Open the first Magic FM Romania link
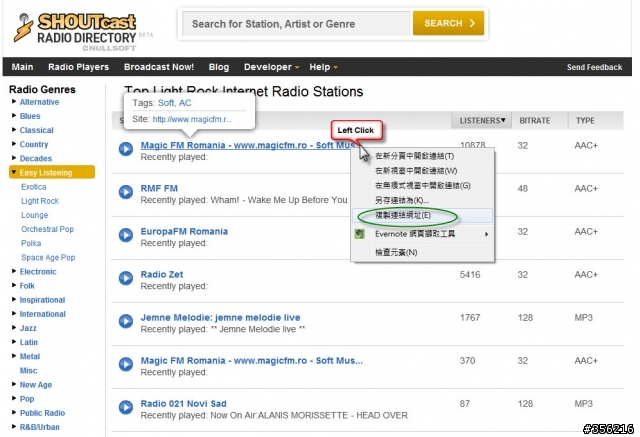 [x=248, y=145]
